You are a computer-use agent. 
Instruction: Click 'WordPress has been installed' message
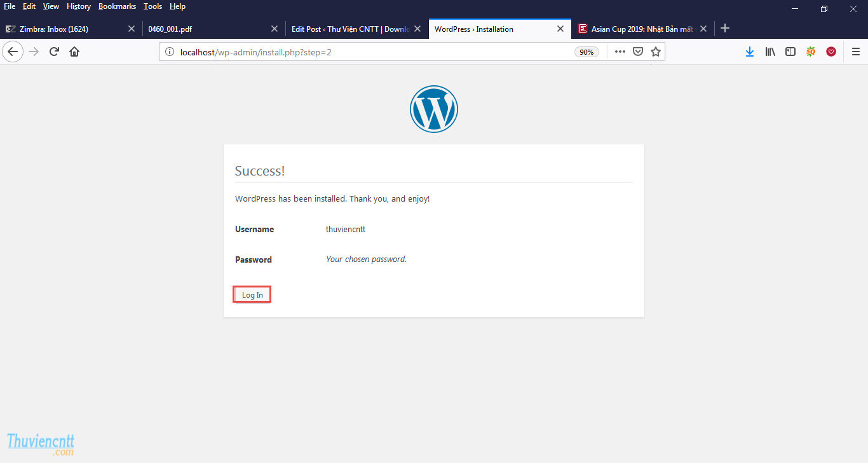(332, 198)
